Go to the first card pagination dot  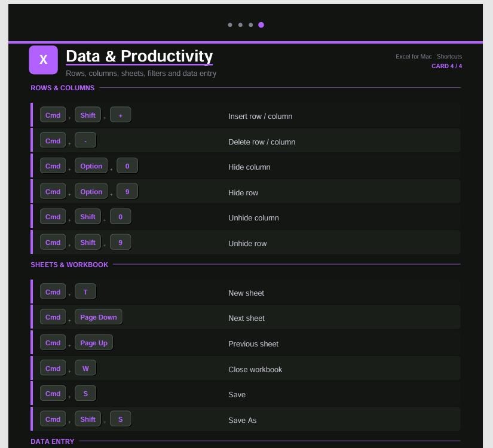pyautogui.click(x=230, y=25)
